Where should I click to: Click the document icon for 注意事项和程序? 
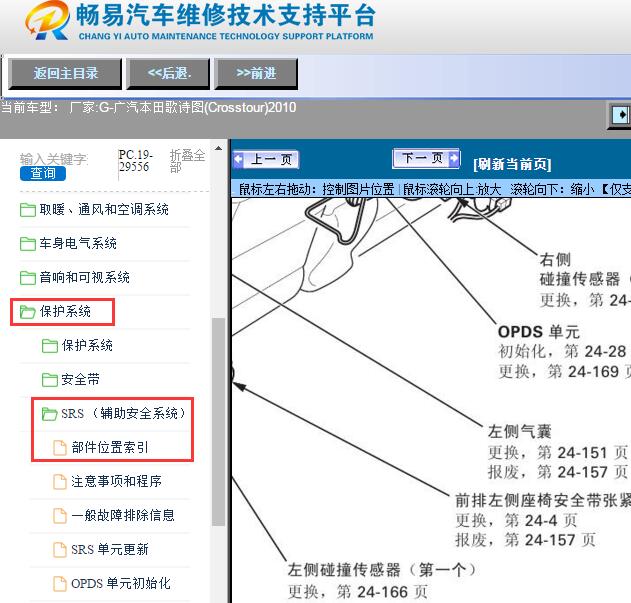(60, 481)
